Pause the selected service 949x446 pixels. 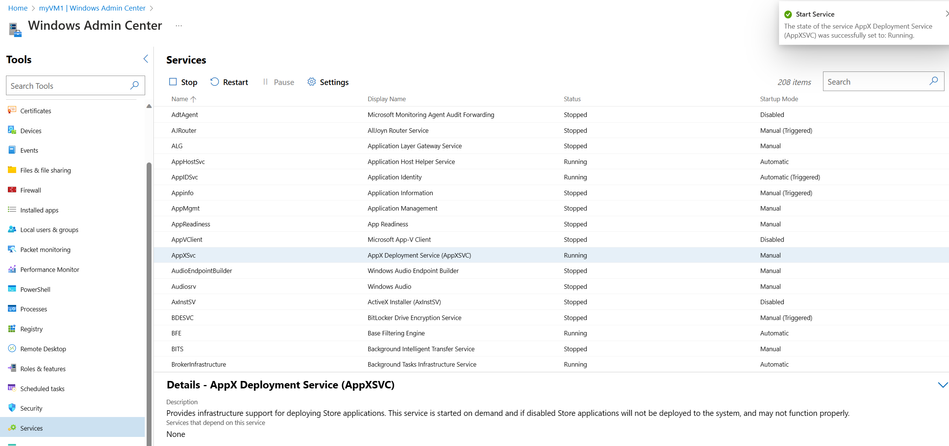tap(278, 82)
